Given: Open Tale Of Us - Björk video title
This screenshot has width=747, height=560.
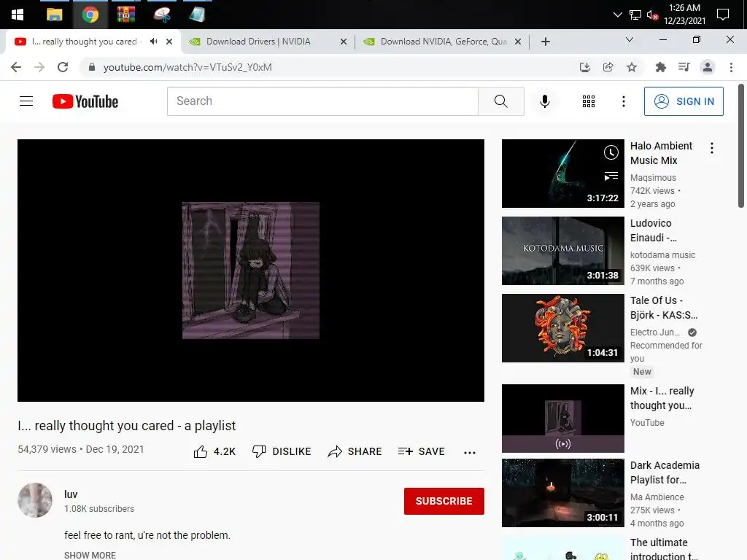Looking at the screenshot, I should [x=664, y=308].
